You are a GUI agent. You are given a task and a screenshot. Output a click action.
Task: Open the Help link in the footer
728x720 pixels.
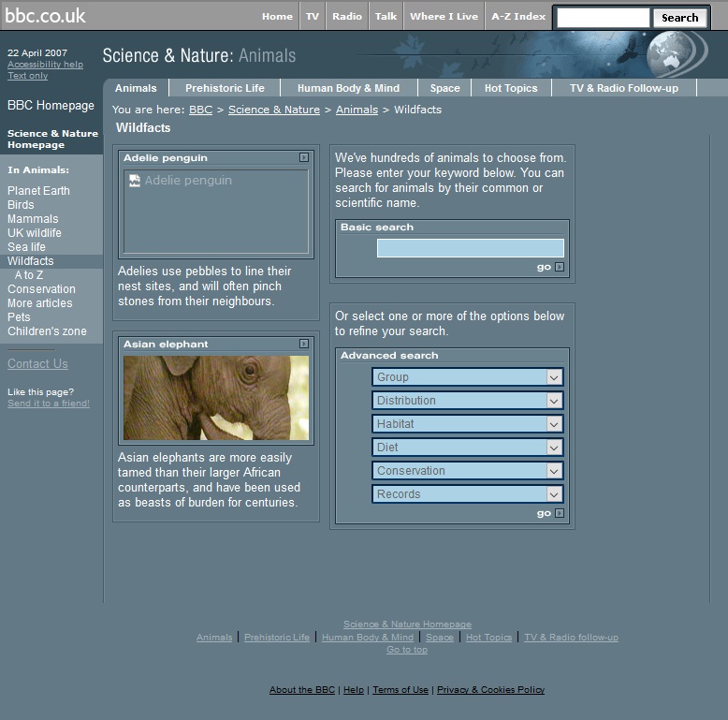[x=354, y=690]
